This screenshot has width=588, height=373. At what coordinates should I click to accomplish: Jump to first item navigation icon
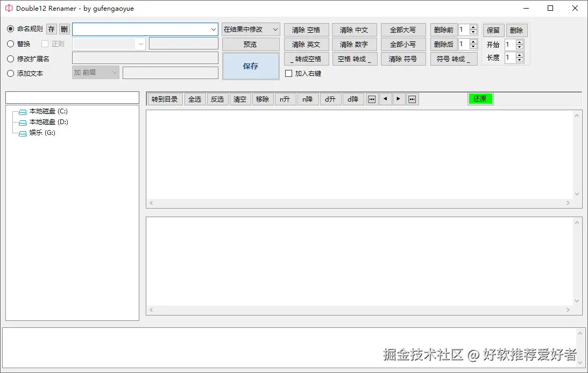pos(372,99)
